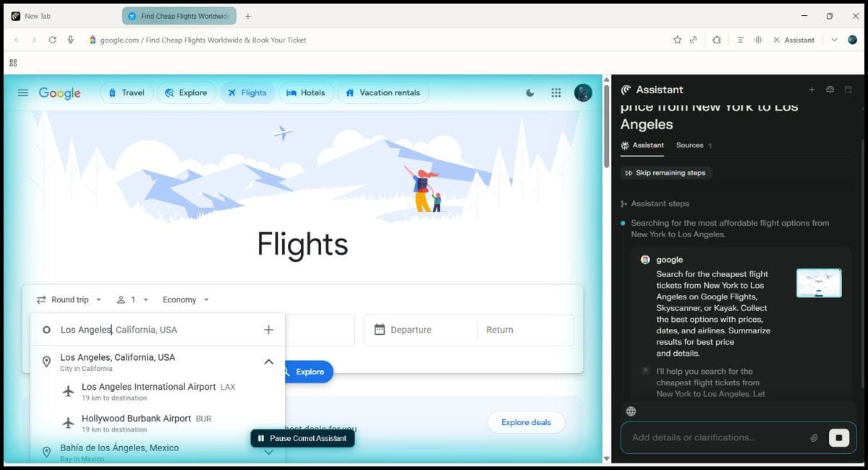The image size is (868, 470).
Task: Open the Google hamburger main menu
Action: [x=22, y=93]
